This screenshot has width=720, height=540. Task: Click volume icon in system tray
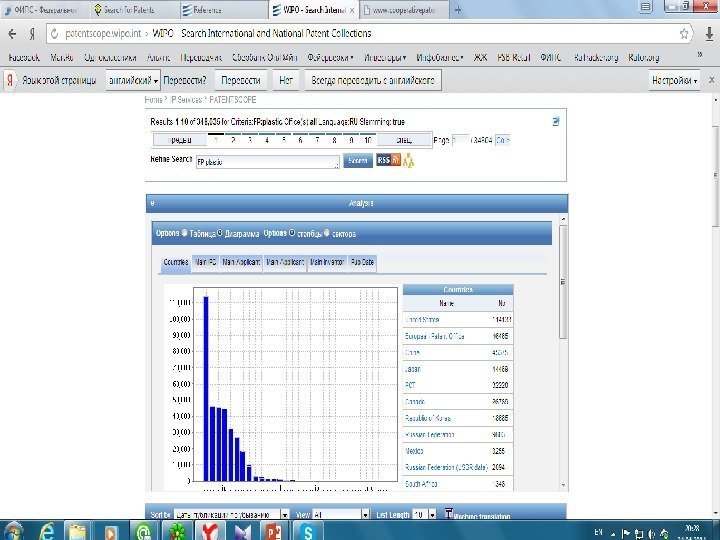[651, 534]
